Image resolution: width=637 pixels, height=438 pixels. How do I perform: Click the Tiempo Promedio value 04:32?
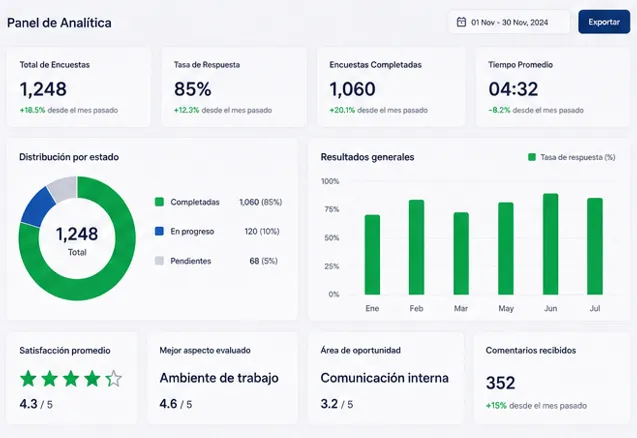pos(513,89)
